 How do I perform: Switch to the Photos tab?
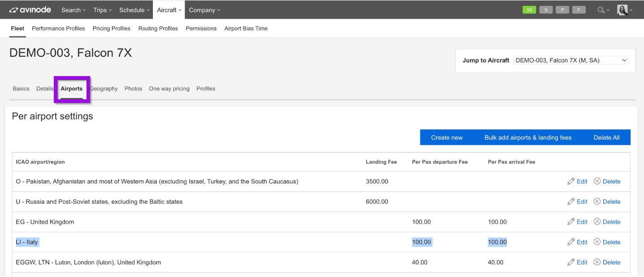pos(133,89)
